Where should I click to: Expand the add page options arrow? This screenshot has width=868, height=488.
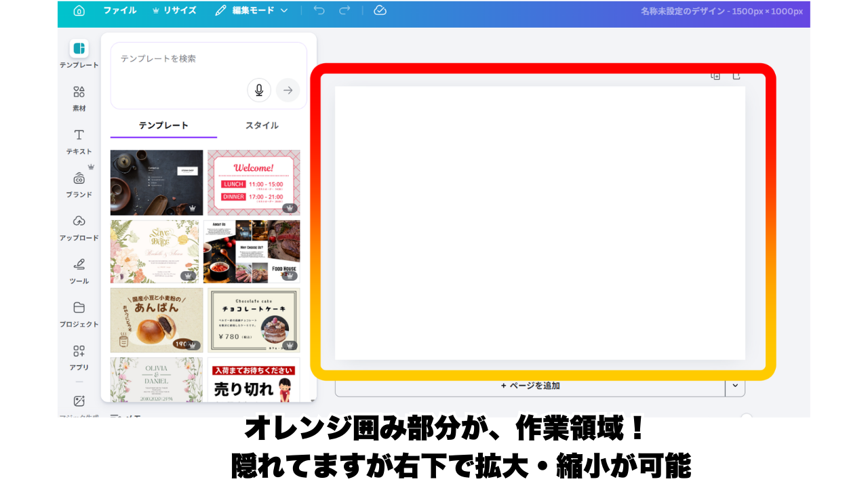736,386
